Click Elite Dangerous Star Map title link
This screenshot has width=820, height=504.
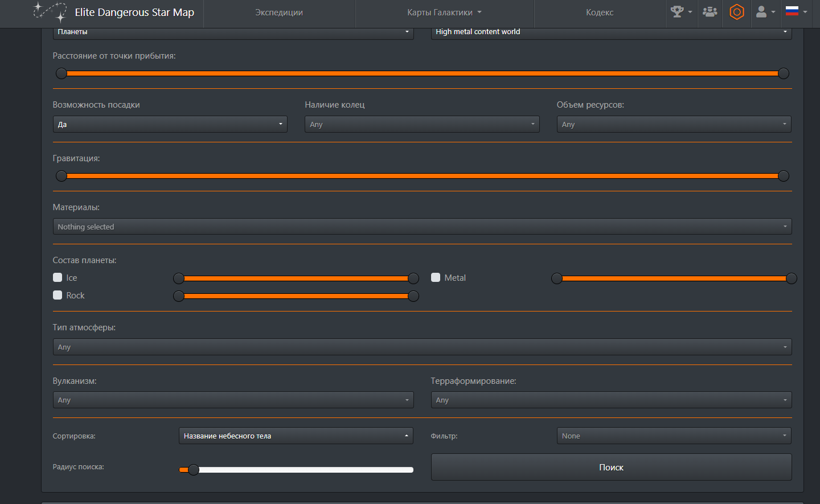point(134,13)
